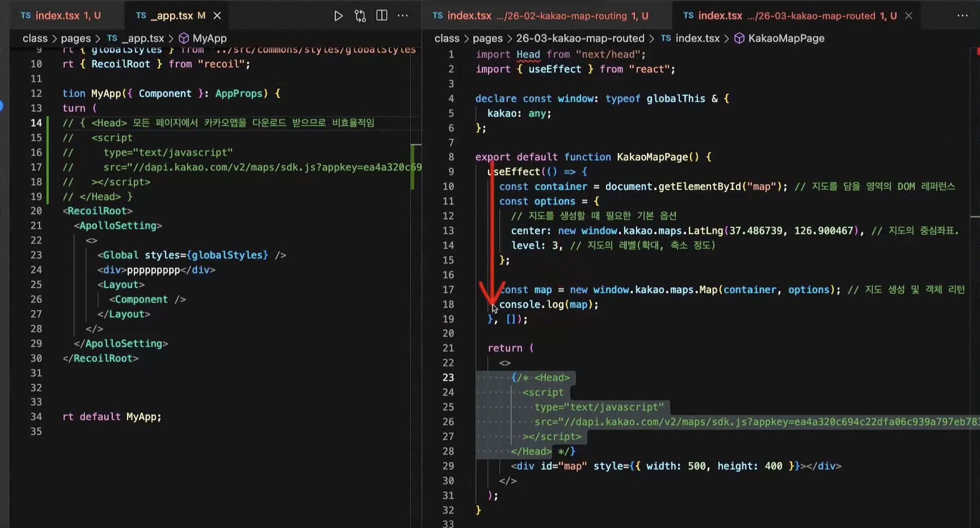This screenshot has width=980, height=528.
Task: Click 'LatLng' on line 13
Action: point(705,231)
